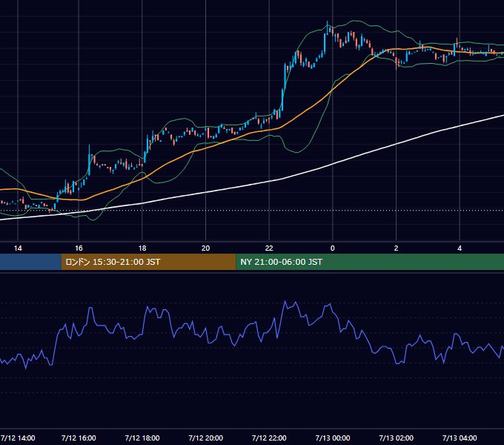Click the 20 hour axis label
504x445 pixels.
(x=206, y=248)
